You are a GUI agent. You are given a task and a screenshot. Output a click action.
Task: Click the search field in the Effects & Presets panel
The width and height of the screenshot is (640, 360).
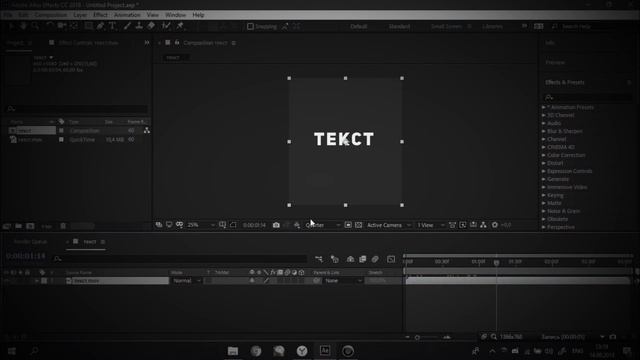click(590, 98)
